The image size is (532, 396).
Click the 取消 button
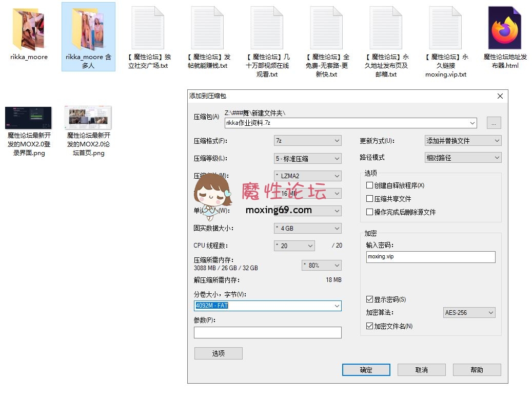click(421, 370)
